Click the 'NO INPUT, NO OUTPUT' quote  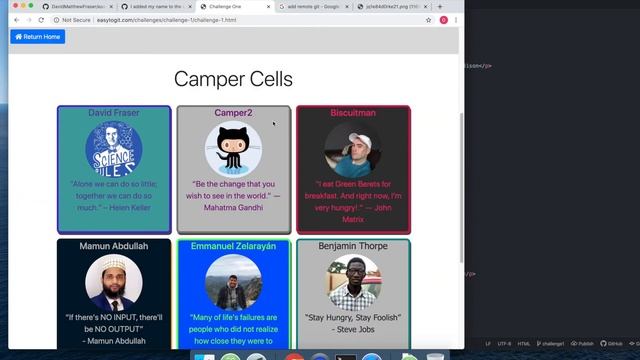[114, 329]
